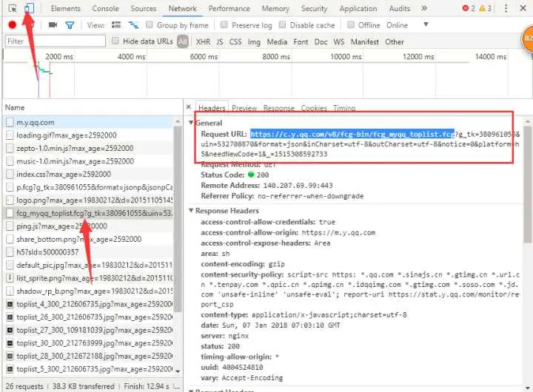Screen dimensions: 533x392
Task: Select the inspect element cursor tool
Action: [13, 8]
